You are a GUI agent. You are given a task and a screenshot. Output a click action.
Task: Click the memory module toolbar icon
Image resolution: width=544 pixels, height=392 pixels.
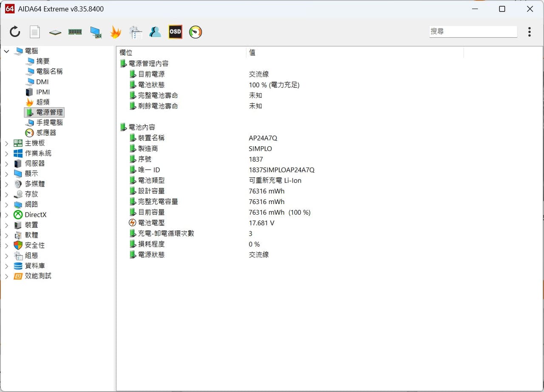(x=75, y=32)
